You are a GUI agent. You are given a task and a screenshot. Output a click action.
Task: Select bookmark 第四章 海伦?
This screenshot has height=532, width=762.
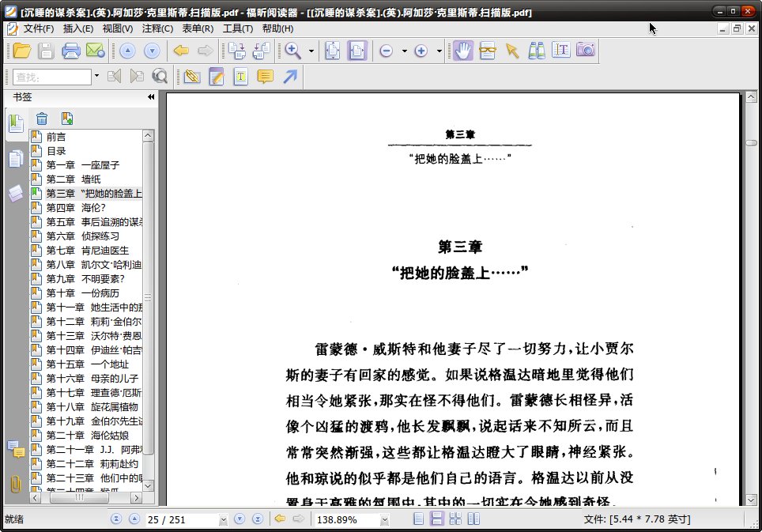pos(76,208)
